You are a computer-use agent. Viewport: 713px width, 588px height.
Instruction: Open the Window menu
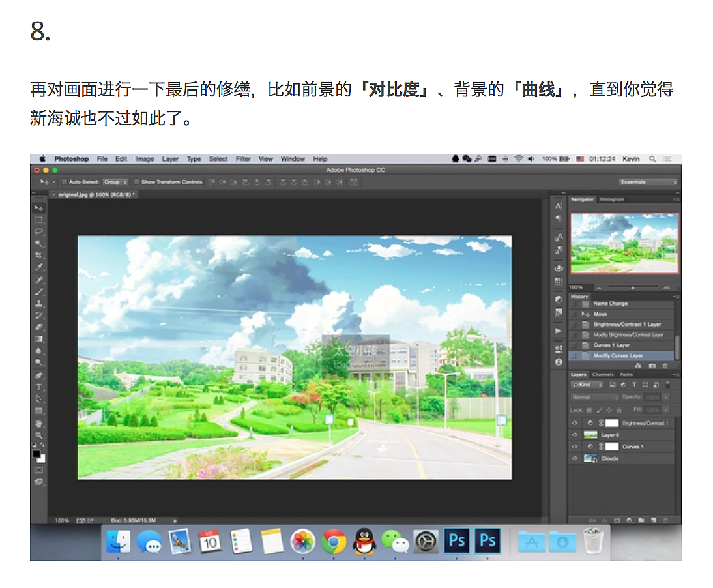click(293, 158)
